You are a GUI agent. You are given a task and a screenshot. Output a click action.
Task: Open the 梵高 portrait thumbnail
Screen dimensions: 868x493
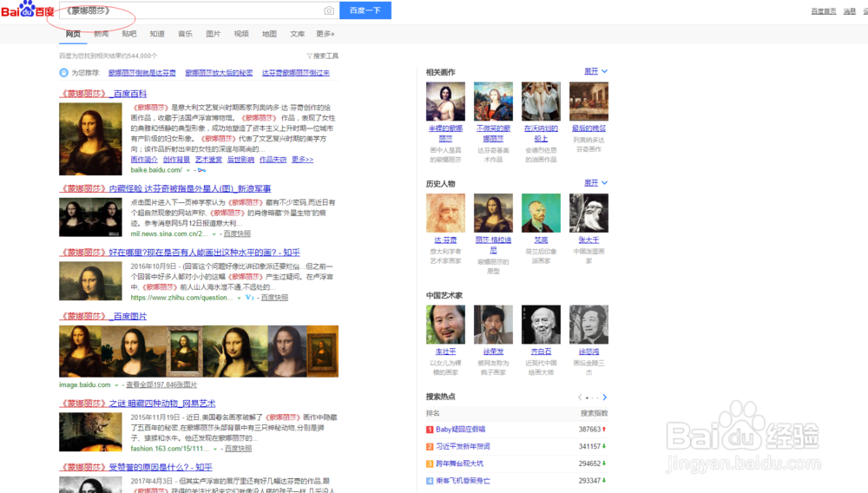(541, 213)
